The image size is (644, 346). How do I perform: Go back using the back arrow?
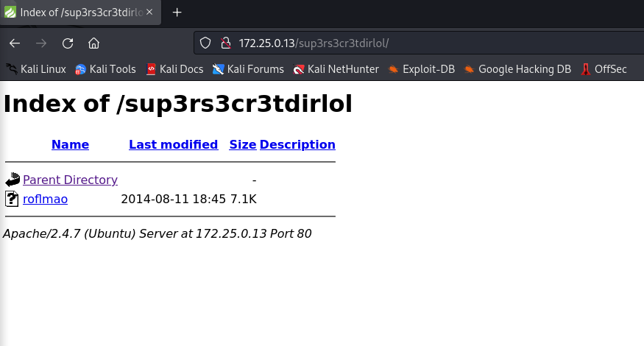click(x=15, y=43)
